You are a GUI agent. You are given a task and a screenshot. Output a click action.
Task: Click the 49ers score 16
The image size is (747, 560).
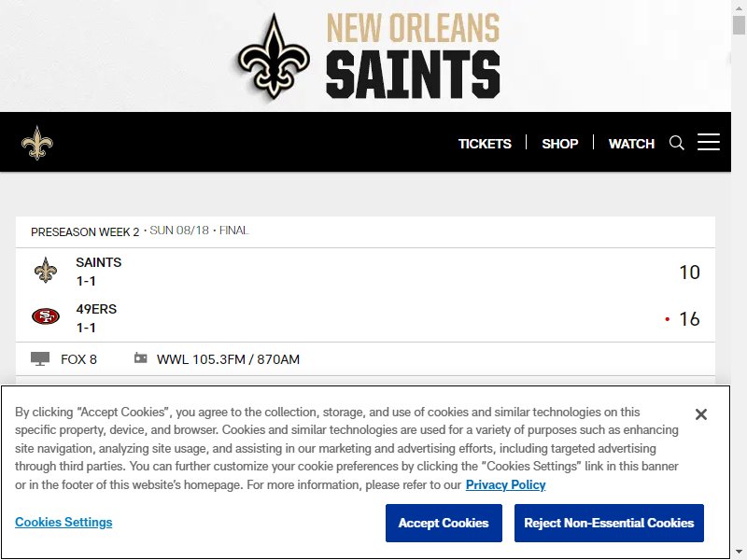[689, 319]
